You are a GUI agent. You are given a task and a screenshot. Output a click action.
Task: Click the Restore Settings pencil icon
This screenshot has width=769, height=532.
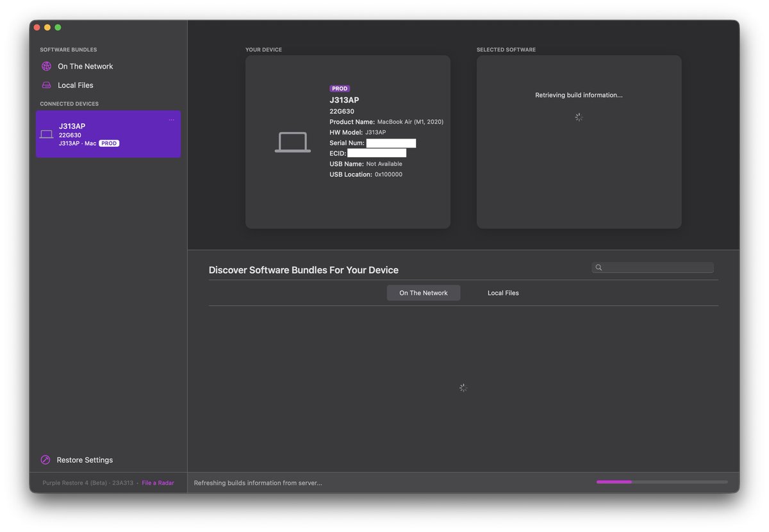(45, 460)
